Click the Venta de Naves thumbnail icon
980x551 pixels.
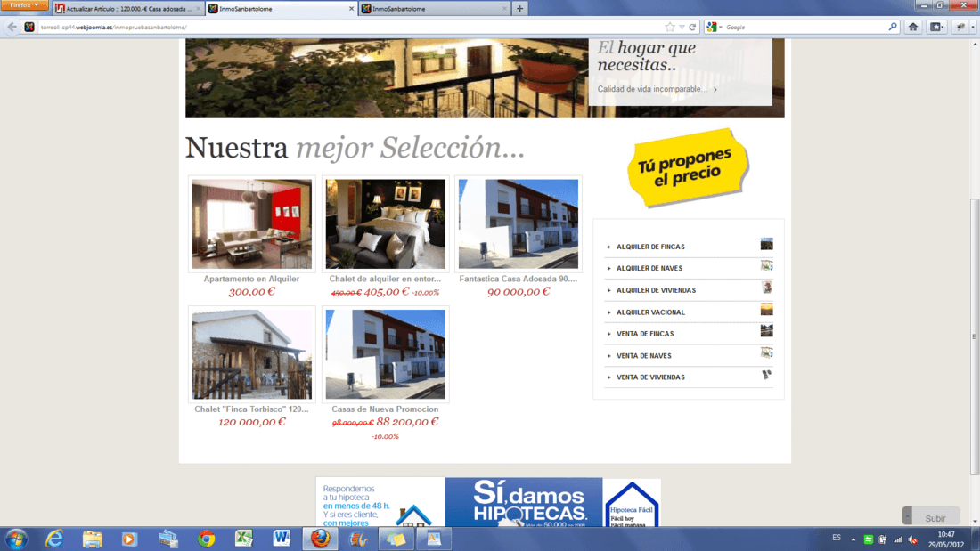click(x=766, y=353)
